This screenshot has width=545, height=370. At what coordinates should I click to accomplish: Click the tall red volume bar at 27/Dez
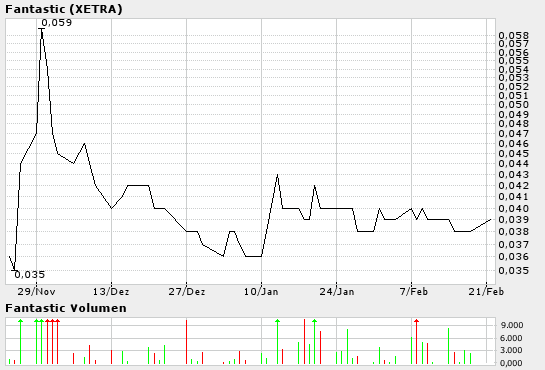coord(187,342)
